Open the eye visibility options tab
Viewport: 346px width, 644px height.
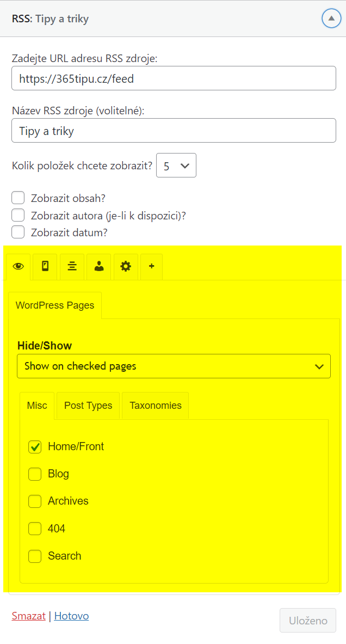point(18,267)
